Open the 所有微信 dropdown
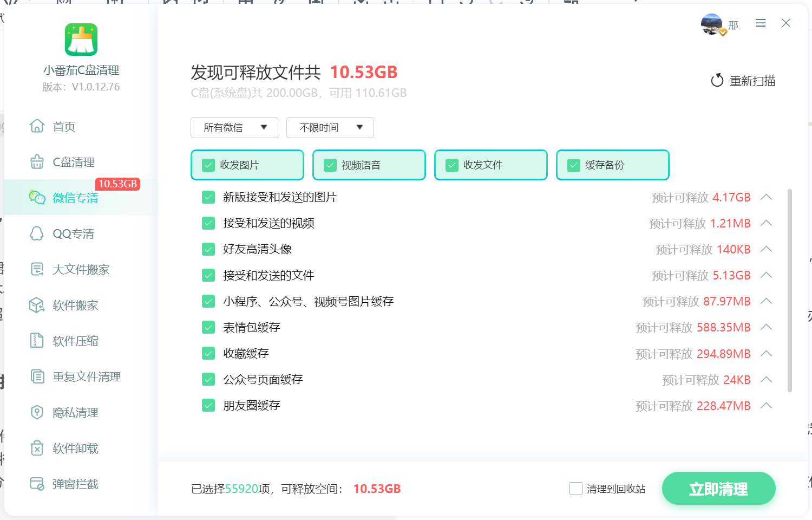Image resolution: width=812 pixels, height=520 pixels. 234,127
